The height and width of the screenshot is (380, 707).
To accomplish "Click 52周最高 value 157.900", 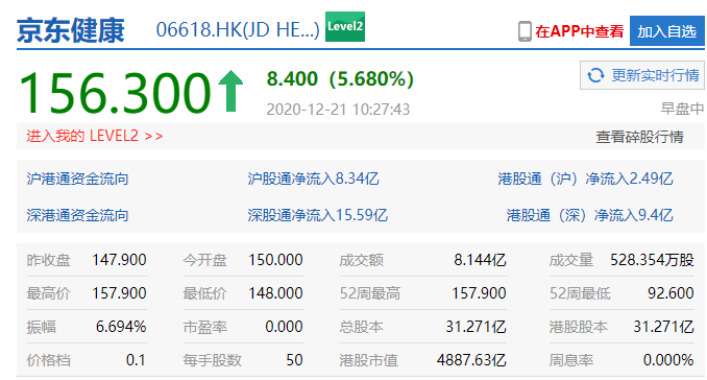I will pyautogui.click(x=479, y=293).
